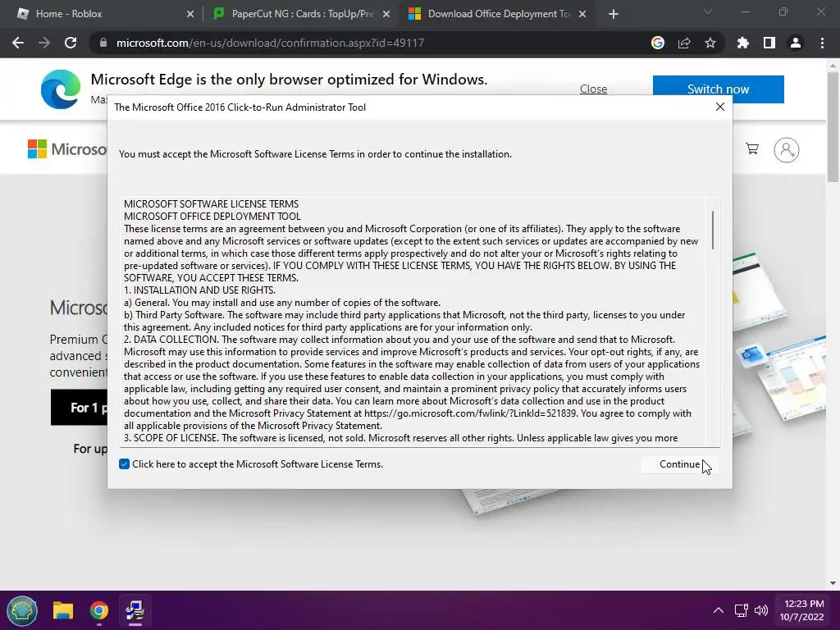Open File Explorer from taskbar
The height and width of the screenshot is (630, 840).
62,610
